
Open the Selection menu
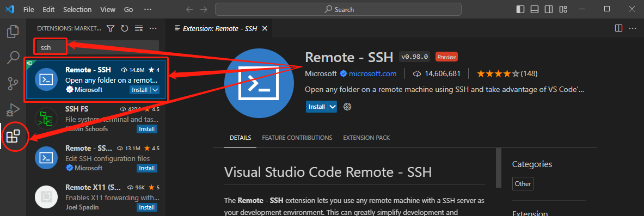(78, 9)
